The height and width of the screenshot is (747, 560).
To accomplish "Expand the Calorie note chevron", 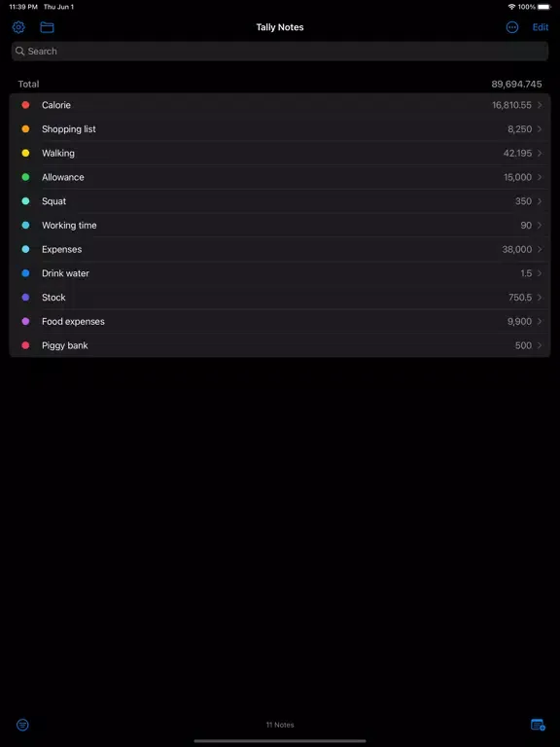I will [540, 105].
